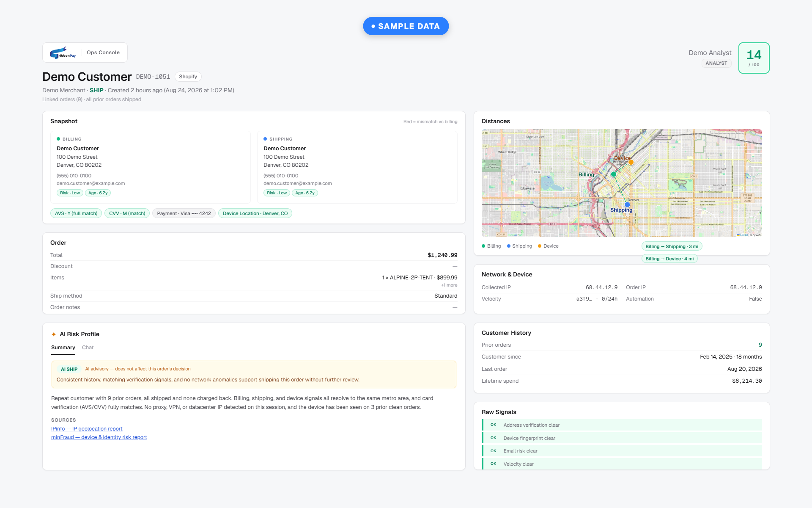Click the green SHIP decision text
Viewport: 812px width, 508px height.
(96, 90)
